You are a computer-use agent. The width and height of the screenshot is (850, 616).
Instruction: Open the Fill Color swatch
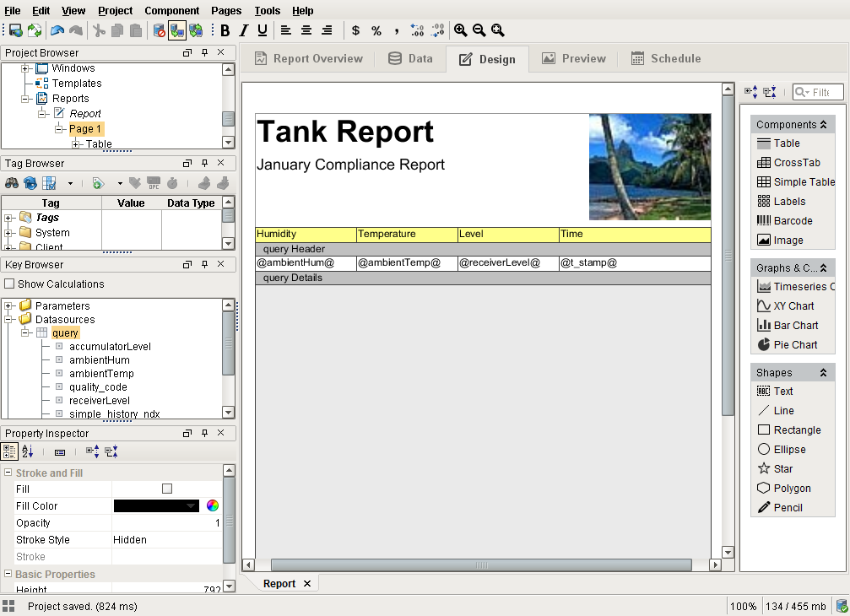click(156, 505)
